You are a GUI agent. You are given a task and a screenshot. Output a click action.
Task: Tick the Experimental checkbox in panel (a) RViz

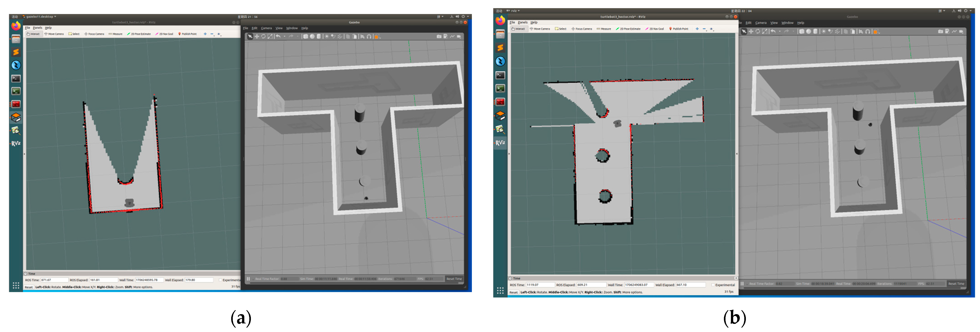220,280
